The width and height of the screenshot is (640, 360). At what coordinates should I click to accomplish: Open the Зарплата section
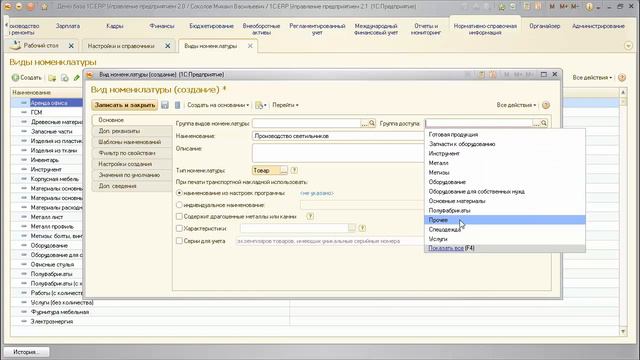point(68,26)
